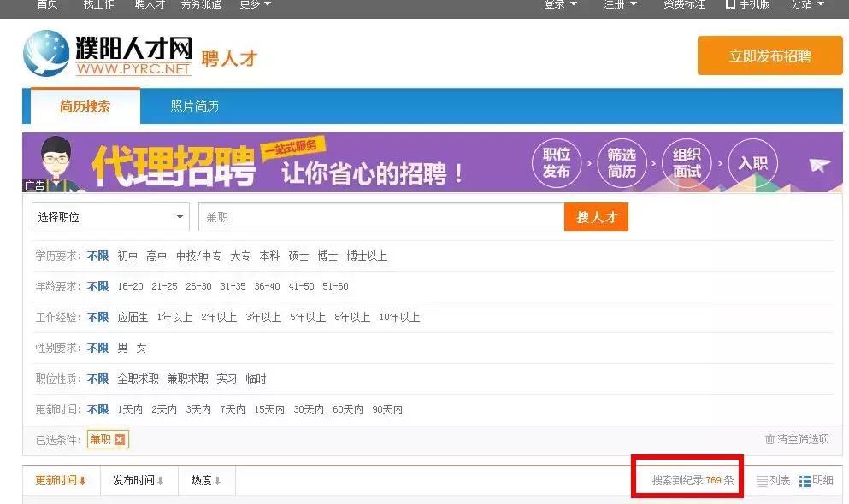Click the 立即发布招聘 orange button

tap(769, 55)
